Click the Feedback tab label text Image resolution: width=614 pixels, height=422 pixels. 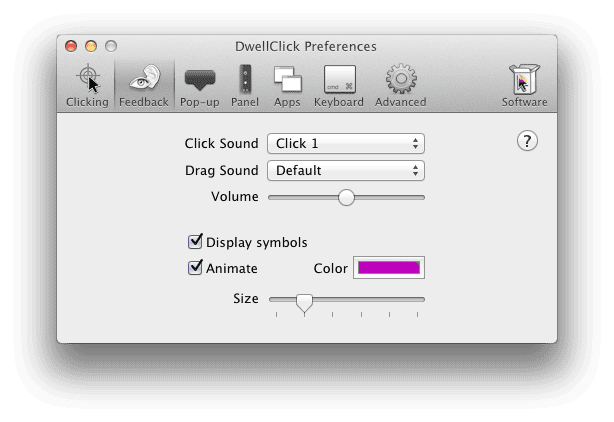point(144,102)
